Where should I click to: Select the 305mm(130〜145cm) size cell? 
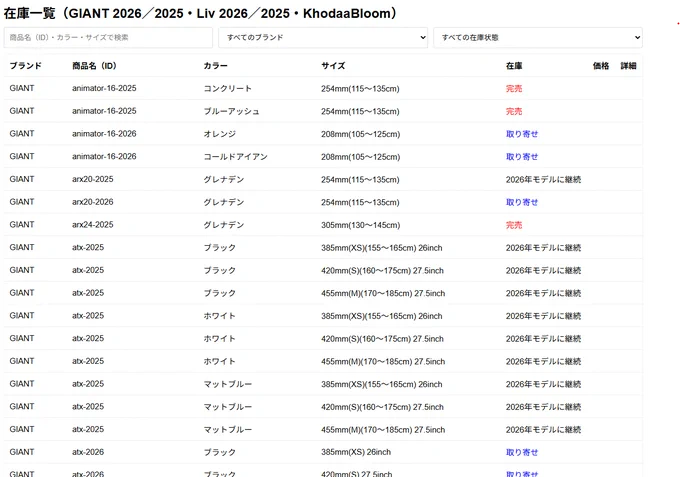pyautogui.click(x=360, y=225)
